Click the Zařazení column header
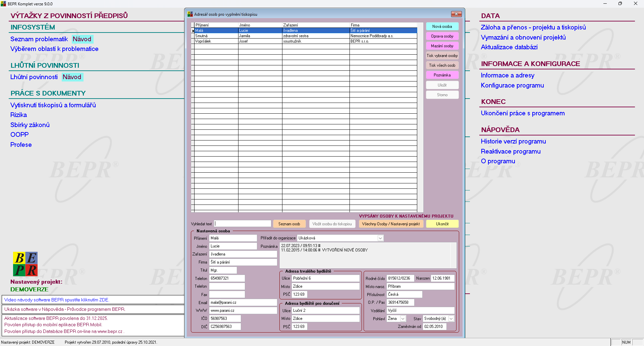This screenshot has width=644, height=346. click(316, 25)
